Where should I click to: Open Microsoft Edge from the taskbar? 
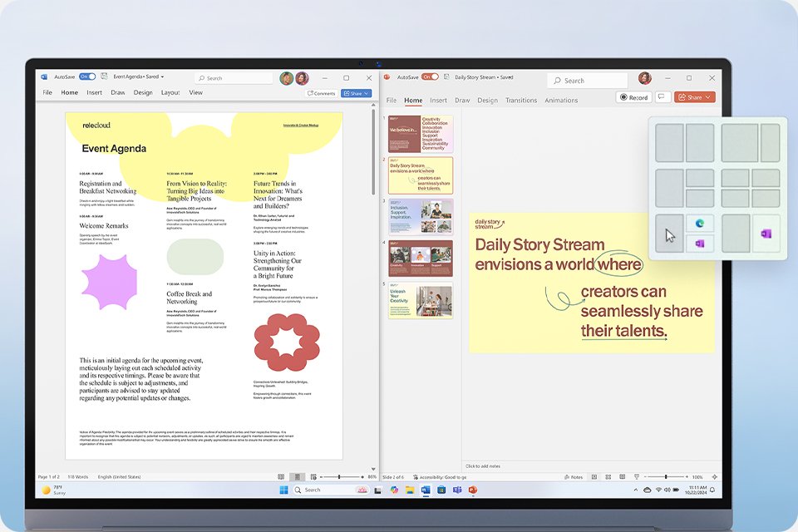coord(395,490)
